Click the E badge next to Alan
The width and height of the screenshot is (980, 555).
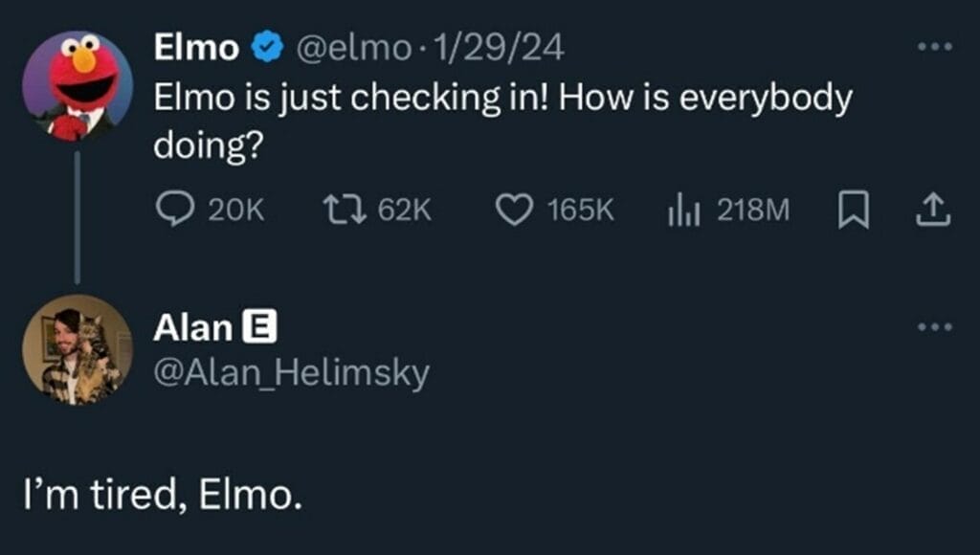tap(260, 328)
